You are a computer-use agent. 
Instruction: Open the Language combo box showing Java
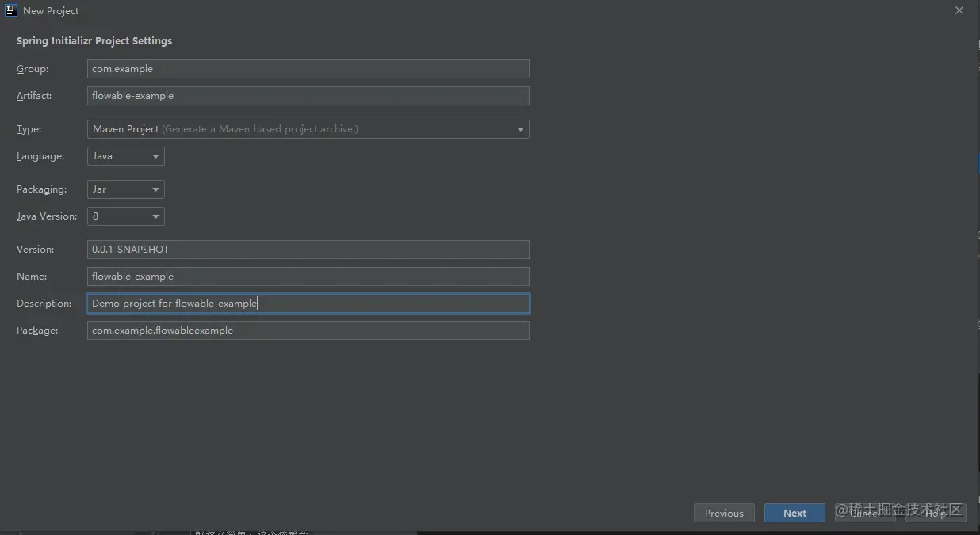click(x=119, y=155)
